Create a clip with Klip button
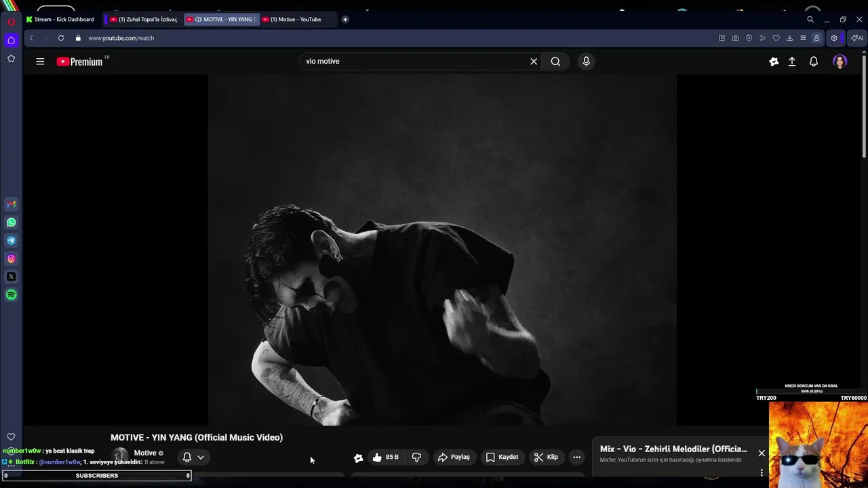 tap(546, 457)
